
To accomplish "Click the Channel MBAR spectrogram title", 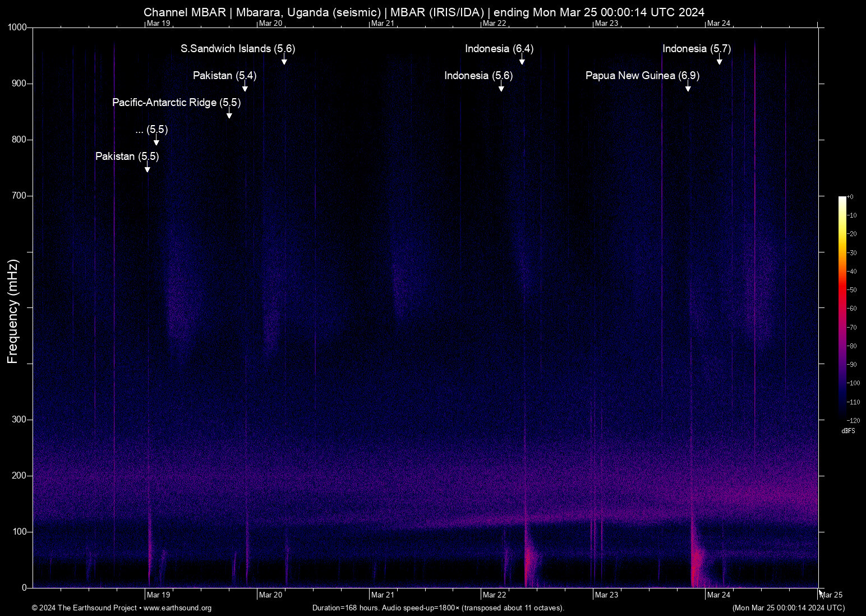I will pyautogui.click(x=425, y=12).
